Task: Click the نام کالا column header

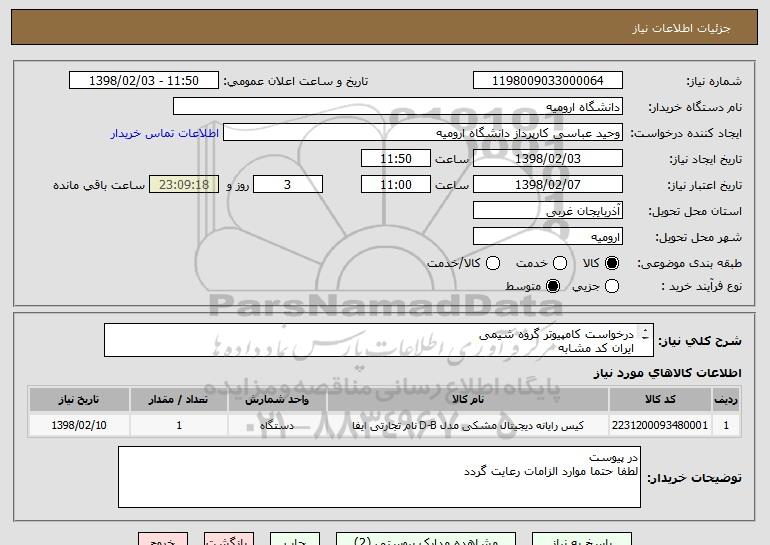Action: 468,399
